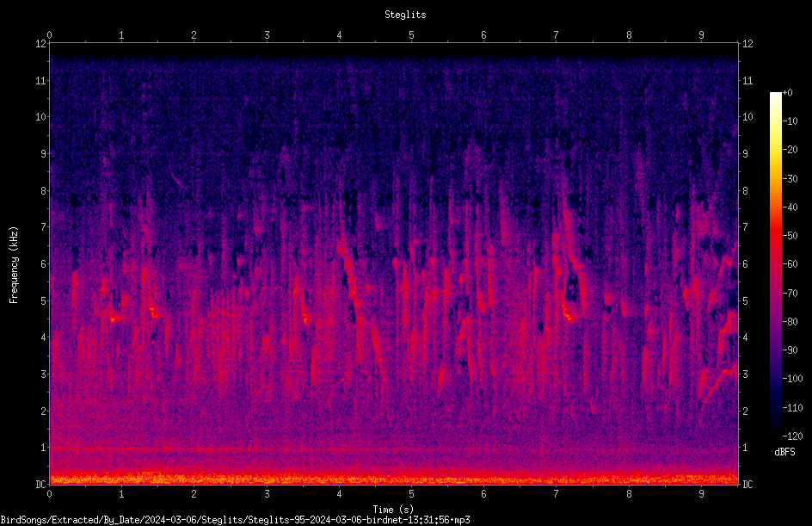Click the 6 kHz label on the right frequency axis
Viewport: 812px width, 526px height.
point(745,263)
